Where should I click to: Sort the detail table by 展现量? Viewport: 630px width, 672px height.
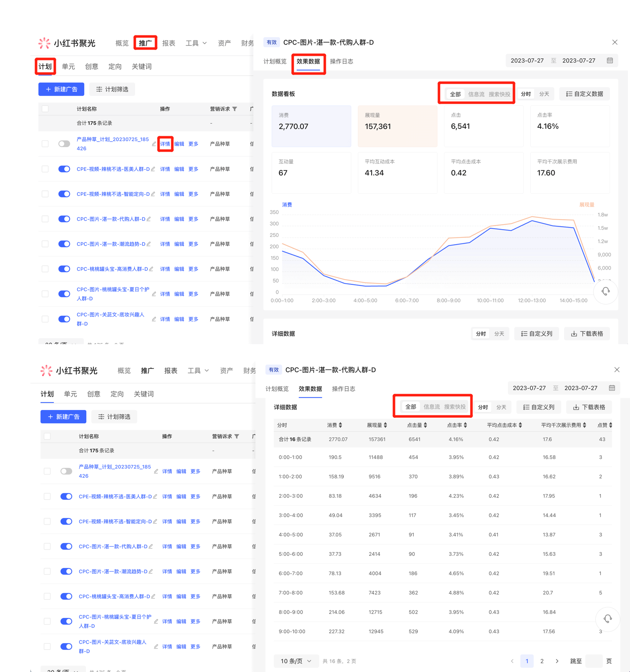click(385, 425)
